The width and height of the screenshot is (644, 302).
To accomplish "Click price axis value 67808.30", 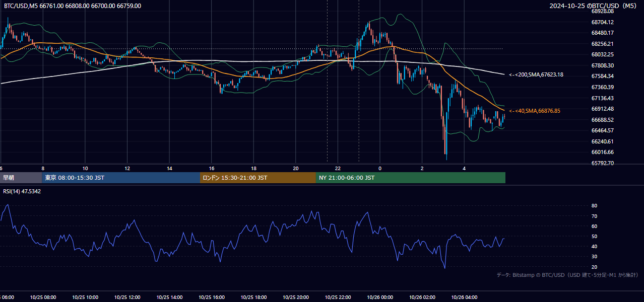I will (x=603, y=65).
